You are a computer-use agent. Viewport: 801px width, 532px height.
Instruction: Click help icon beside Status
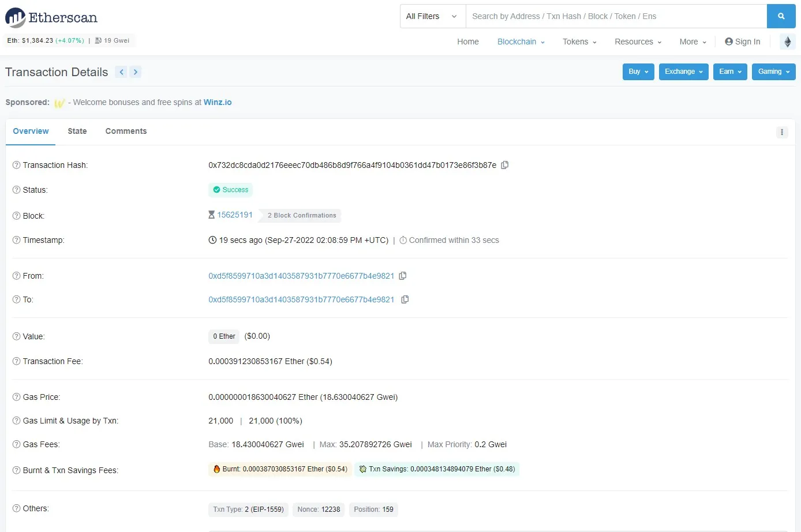(x=16, y=190)
